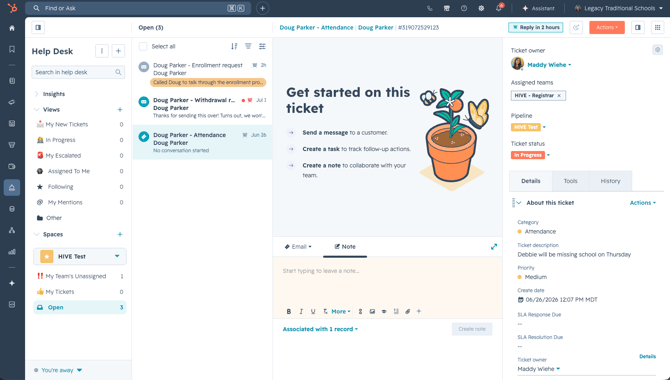The height and width of the screenshot is (380, 670).
Task: Open Doug Parker - Attendance breadcrumb link
Action: [x=316, y=27]
